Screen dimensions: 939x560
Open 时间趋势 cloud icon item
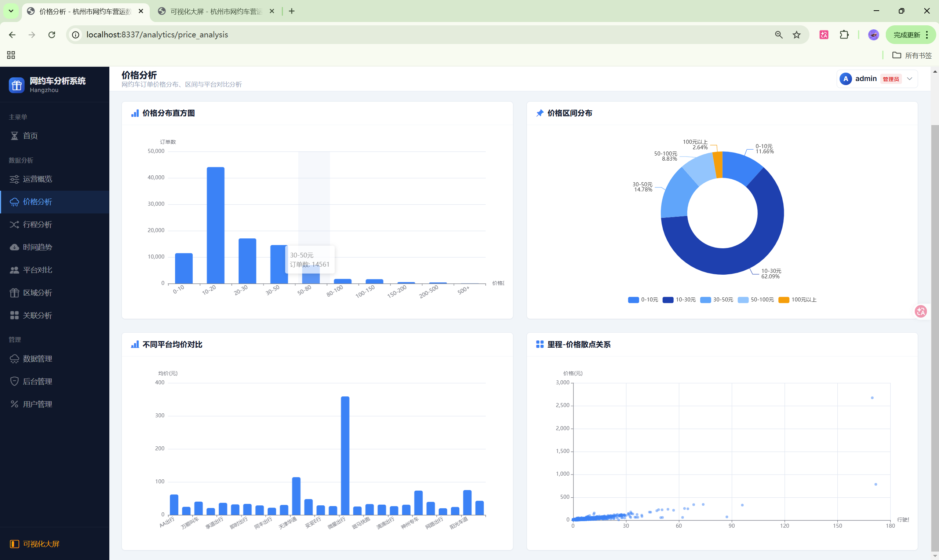37,247
